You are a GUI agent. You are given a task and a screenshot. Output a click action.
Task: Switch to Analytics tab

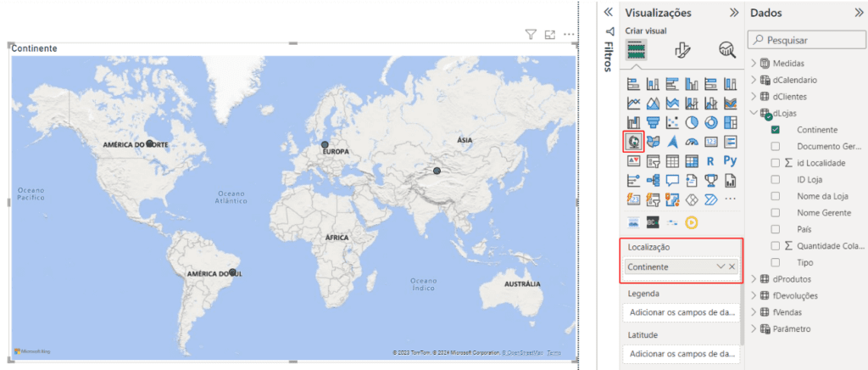click(x=726, y=50)
